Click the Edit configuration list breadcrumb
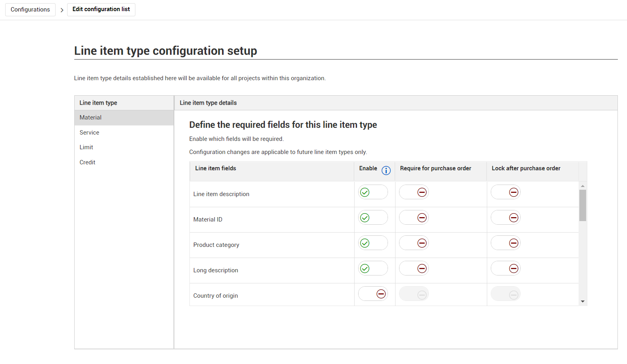Viewport: 627px width, 364px height. point(101,9)
